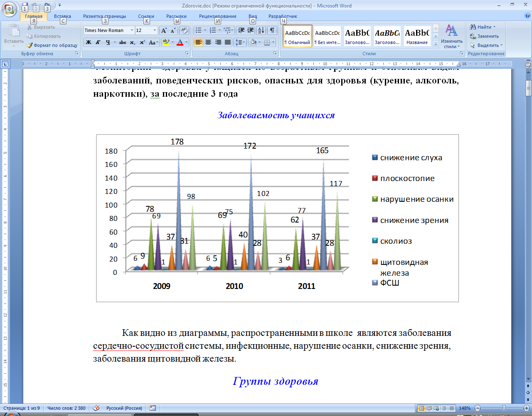Open the Times New Roman font dropdown

pyautogui.click(x=132, y=30)
